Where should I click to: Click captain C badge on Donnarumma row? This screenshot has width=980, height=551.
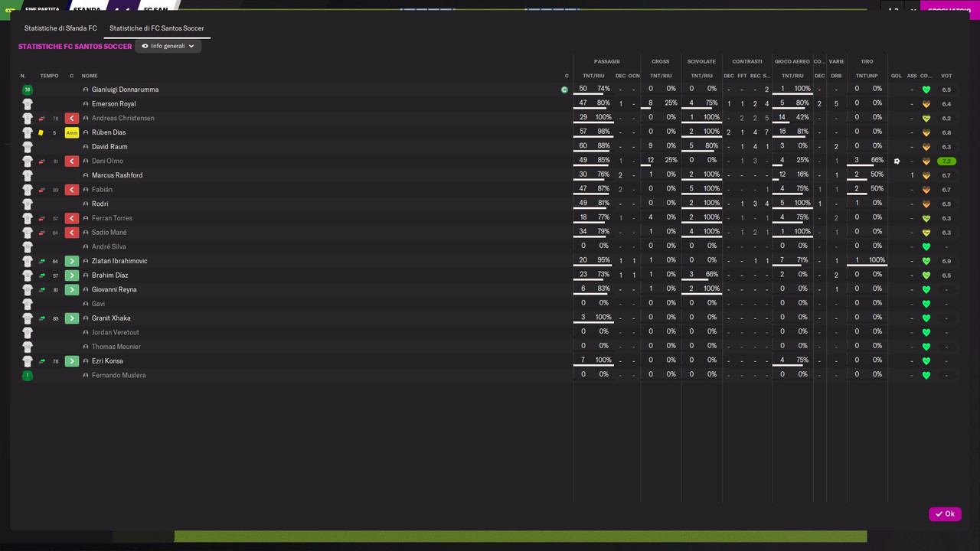(x=564, y=90)
